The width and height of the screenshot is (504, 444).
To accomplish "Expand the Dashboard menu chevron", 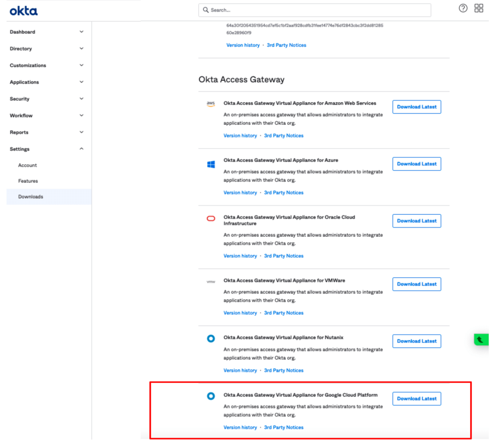I will point(81,32).
